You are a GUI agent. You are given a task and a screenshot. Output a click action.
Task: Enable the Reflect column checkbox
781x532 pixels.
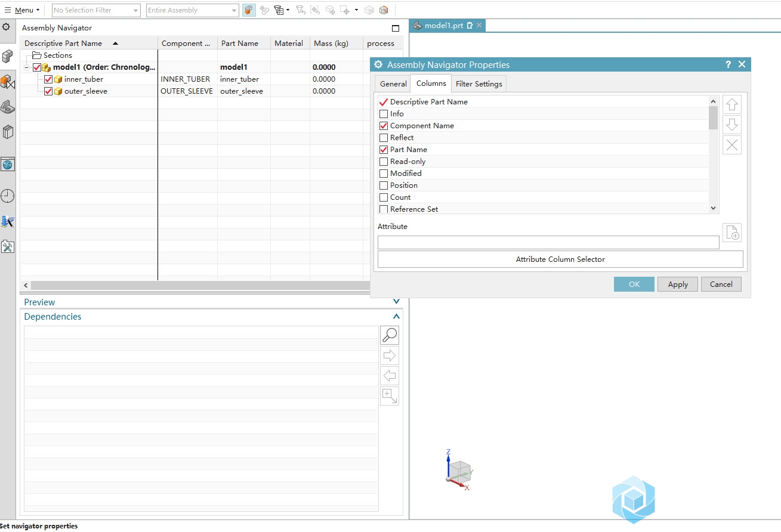coord(384,138)
